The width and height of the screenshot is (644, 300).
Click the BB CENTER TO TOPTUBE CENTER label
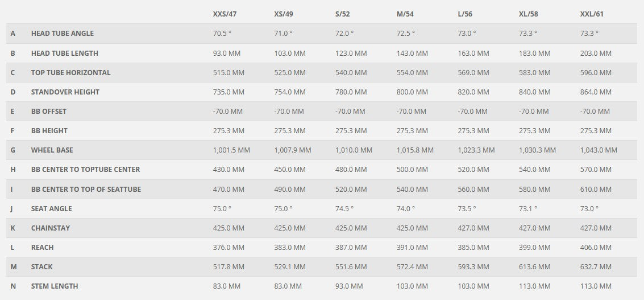[x=85, y=170]
